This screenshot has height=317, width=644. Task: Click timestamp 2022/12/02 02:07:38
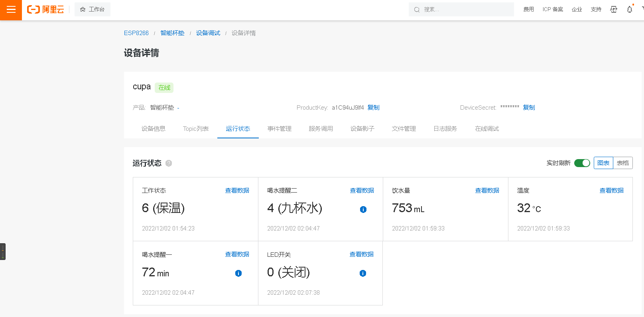click(x=293, y=293)
